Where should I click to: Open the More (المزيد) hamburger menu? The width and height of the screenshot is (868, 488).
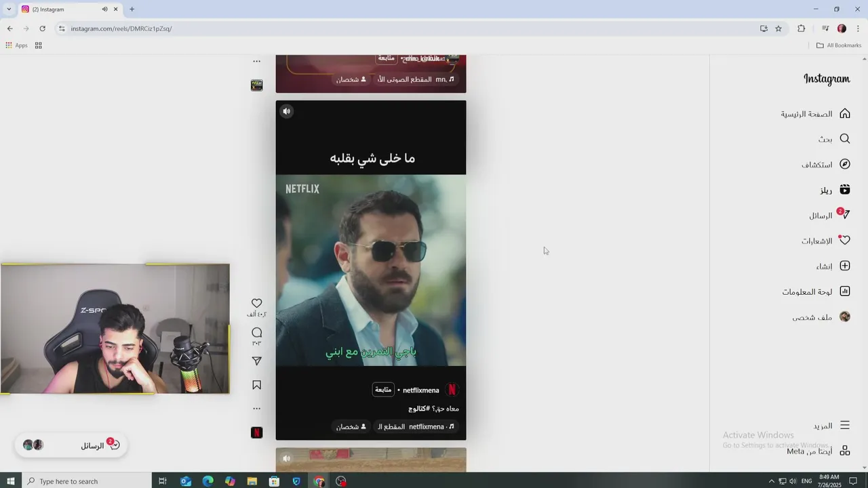pos(845,426)
